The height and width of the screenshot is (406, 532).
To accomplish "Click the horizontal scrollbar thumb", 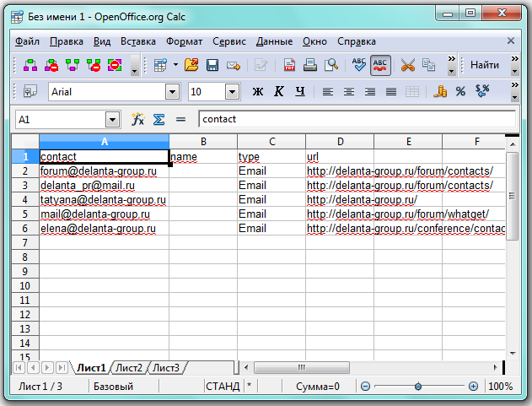I will tap(302, 367).
